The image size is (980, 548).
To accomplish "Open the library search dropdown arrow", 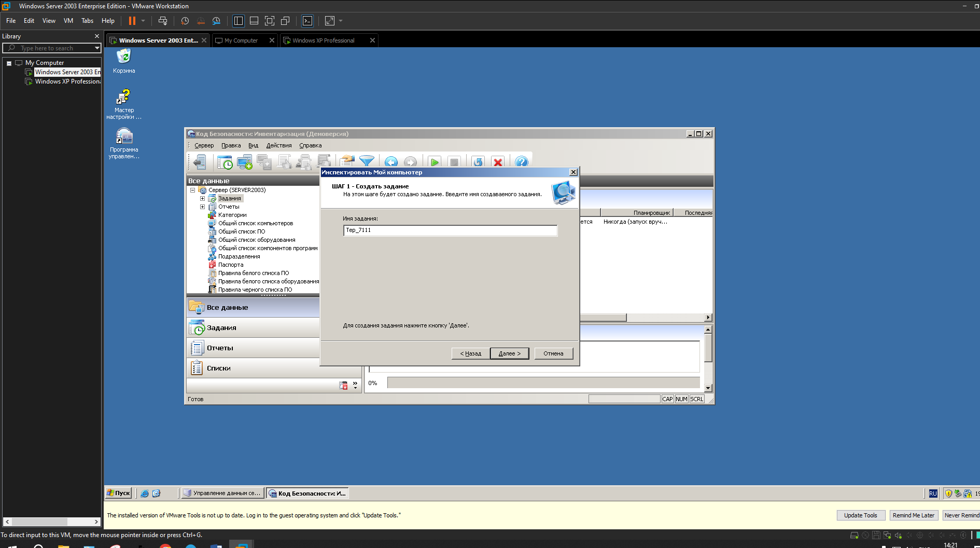I will point(97,48).
